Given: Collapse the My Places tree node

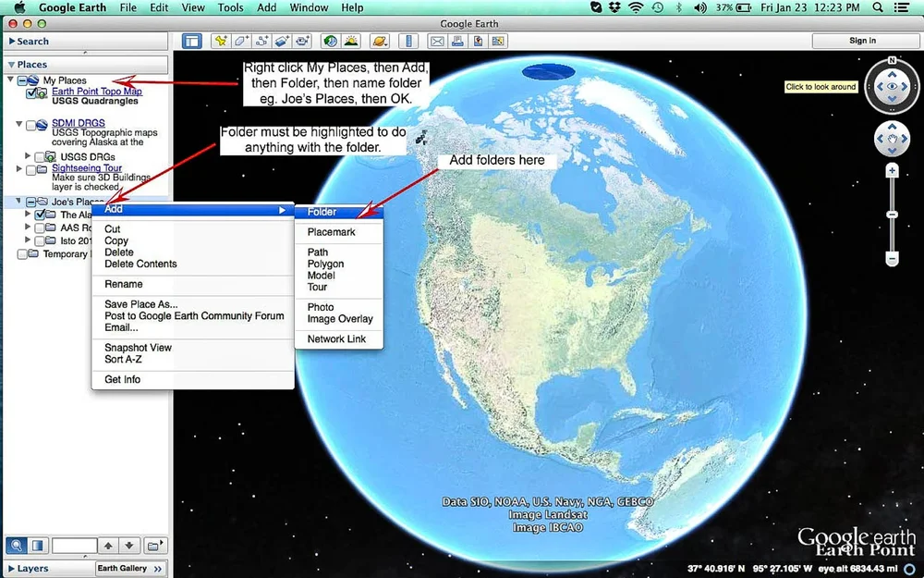Looking at the screenshot, I should [10, 79].
